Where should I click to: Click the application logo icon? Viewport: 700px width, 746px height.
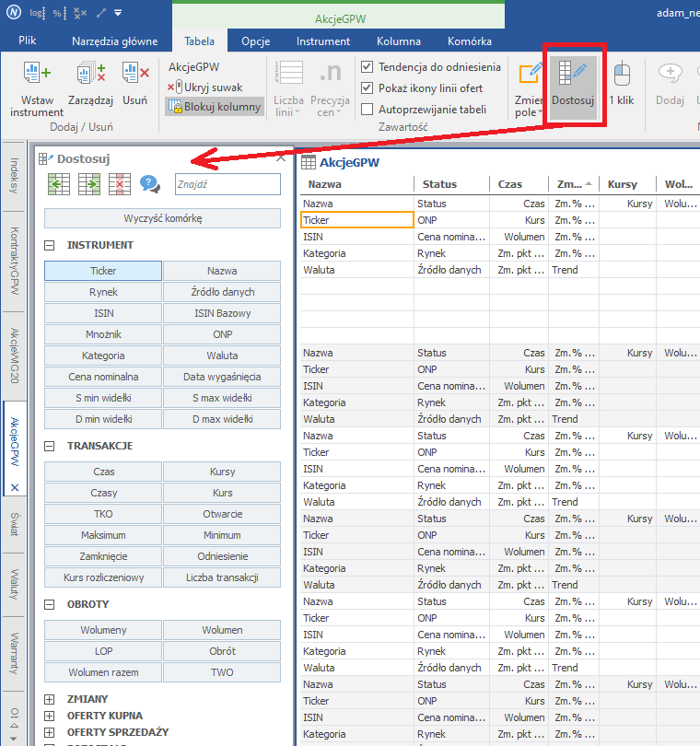click(13, 12)
